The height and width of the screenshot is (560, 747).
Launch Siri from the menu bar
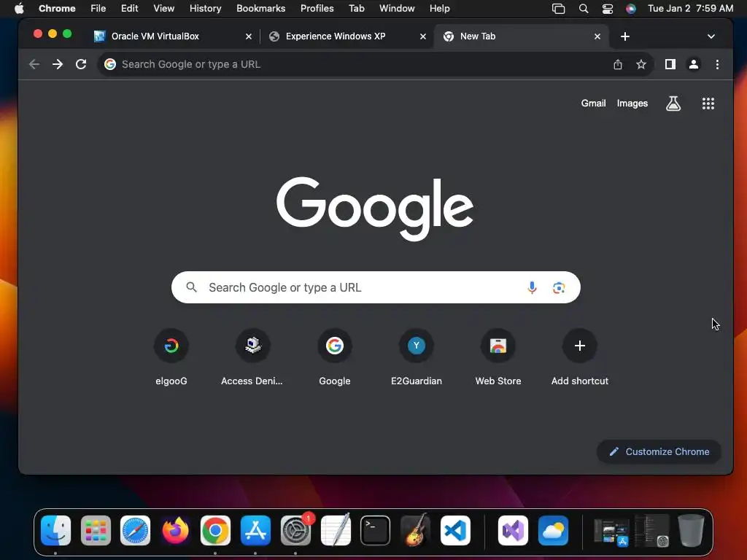coord(631,9)
